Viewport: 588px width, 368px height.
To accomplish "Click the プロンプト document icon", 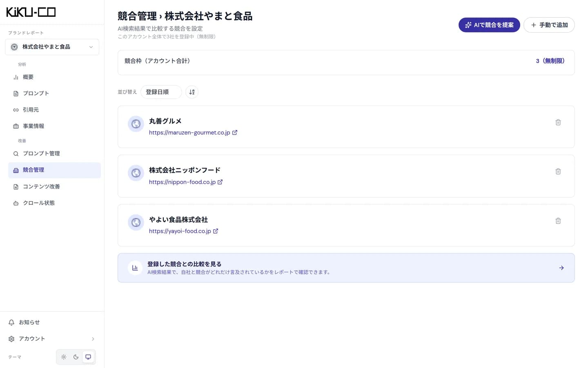I will click(x=16, y=93).
